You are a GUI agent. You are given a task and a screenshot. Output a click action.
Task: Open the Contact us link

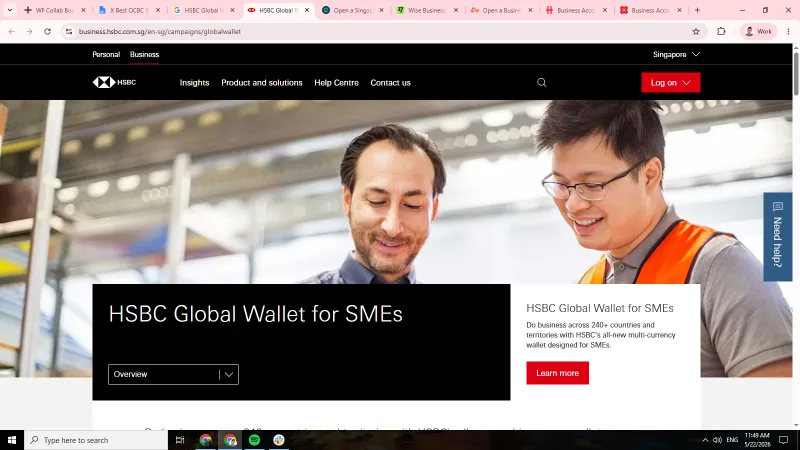(x=390, y=83)
